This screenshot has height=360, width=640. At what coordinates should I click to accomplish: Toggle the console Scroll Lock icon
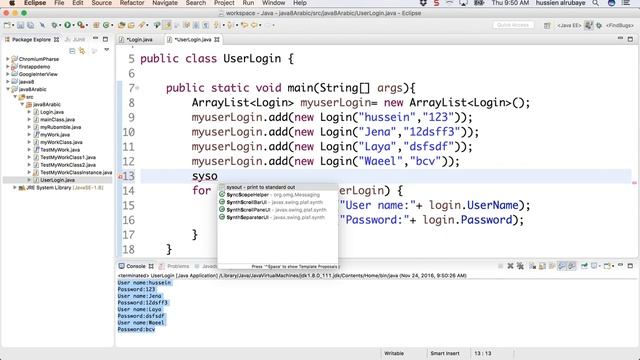click(542, 266)
